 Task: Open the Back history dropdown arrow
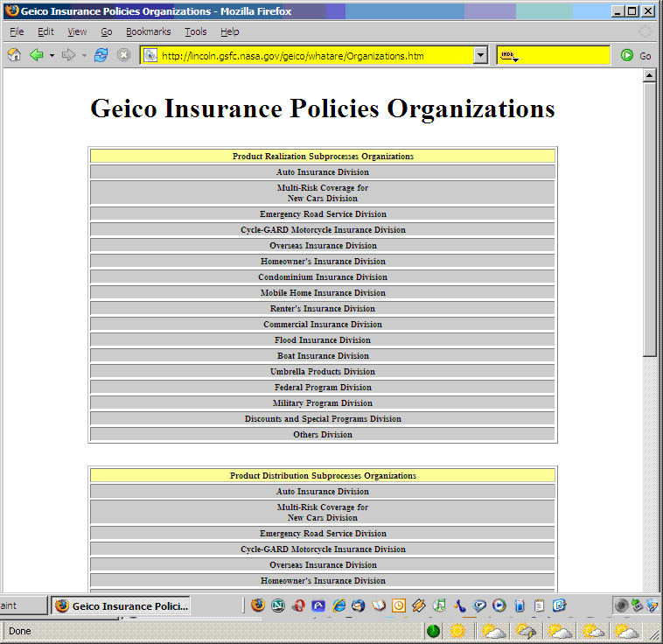coord(52,55)
